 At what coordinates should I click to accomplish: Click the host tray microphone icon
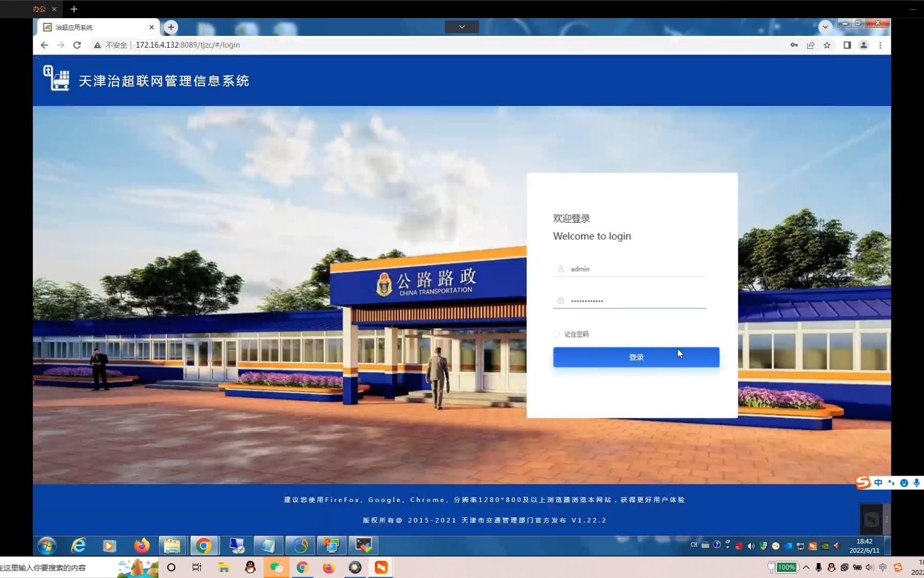click(x=819, y=567)
